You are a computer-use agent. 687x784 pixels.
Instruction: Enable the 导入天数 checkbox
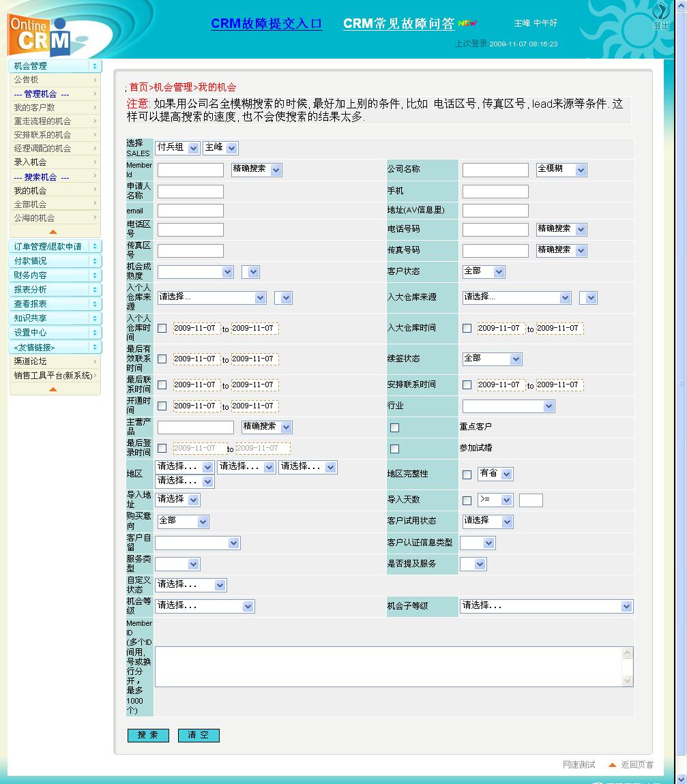pyautogui.click(x=467, y=500)
